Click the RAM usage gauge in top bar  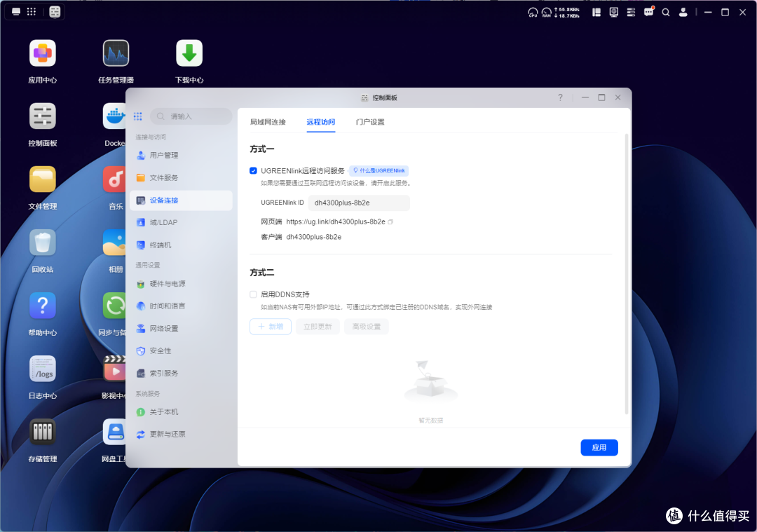pos(547,13)
